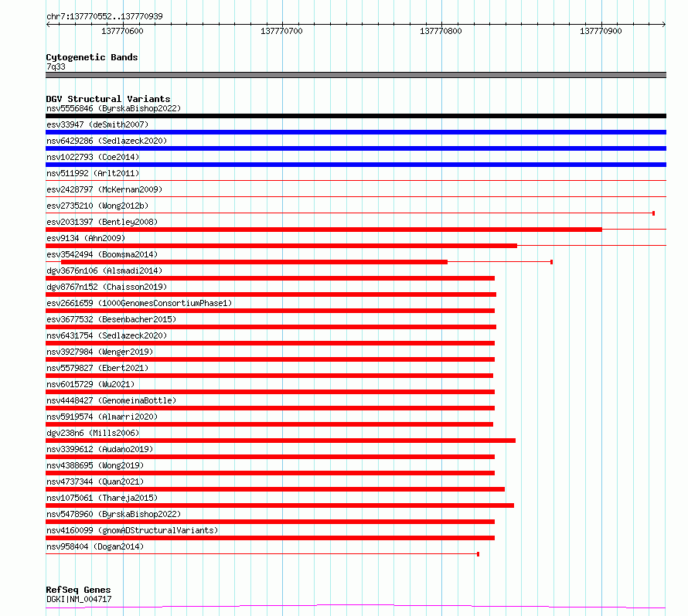Click the end marker of the nsv958404 line

pyautogui.click(x=479, y=554)
